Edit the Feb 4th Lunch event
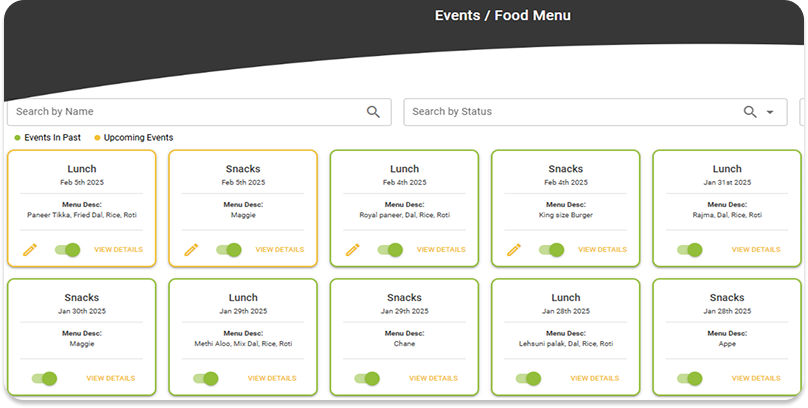Viewport: 808px width, 408px height. (353, 250)
